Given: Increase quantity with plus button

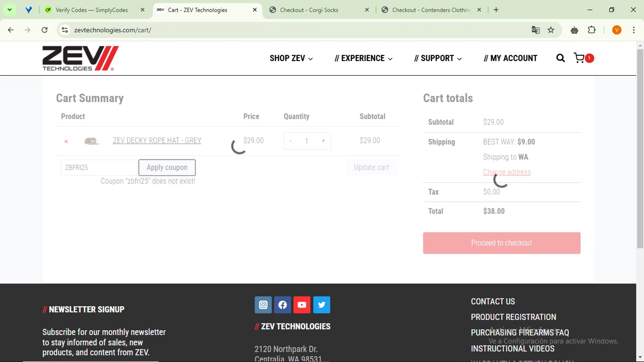Looking at the screenshot, I should click(x=323, y=141).
